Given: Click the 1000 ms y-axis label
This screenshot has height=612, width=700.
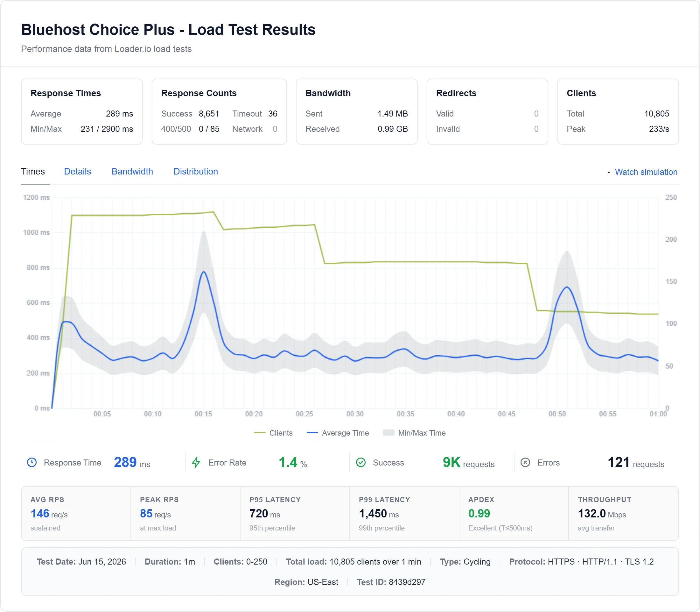Looking at the screenshot, I should click(37, 232).
